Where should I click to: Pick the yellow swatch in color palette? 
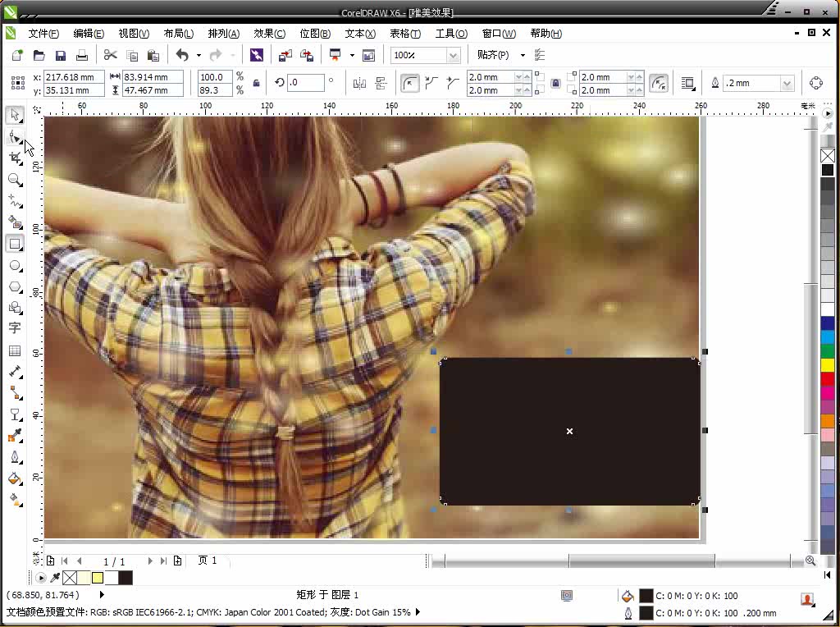point(827,364)
